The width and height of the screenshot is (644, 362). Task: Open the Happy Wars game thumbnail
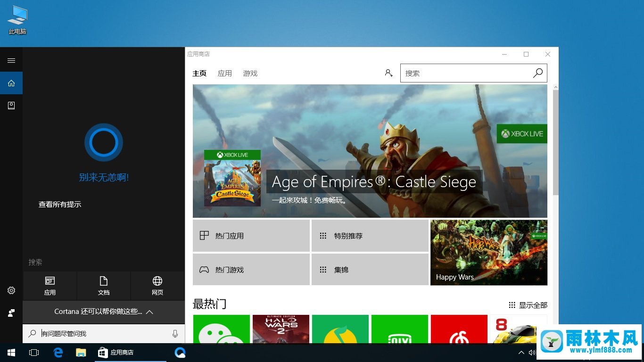pyautogui.click(x=489, y=252)
